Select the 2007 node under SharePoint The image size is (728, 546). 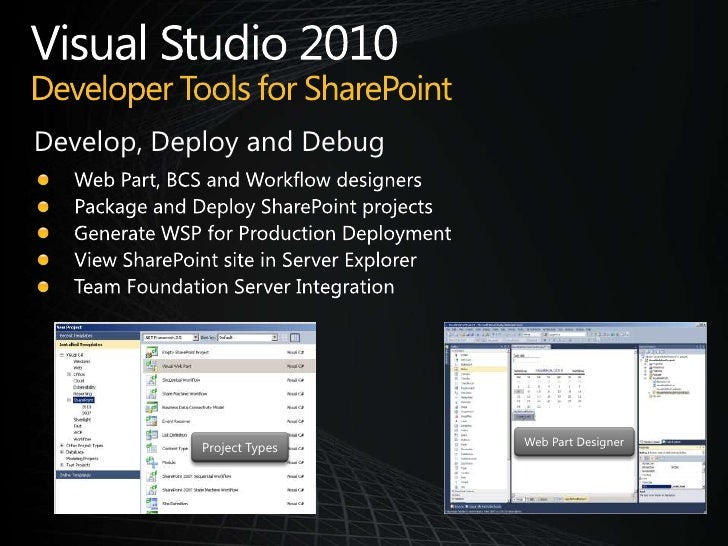(x=87, y=413)
